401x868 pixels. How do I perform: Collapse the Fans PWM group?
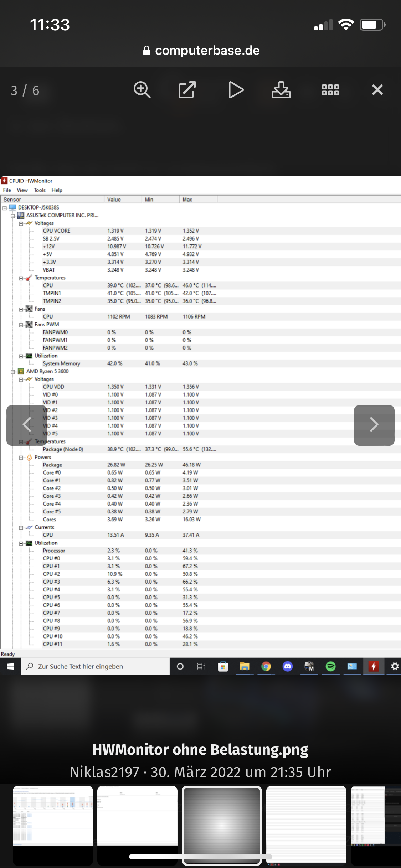[x=21, y=325]
